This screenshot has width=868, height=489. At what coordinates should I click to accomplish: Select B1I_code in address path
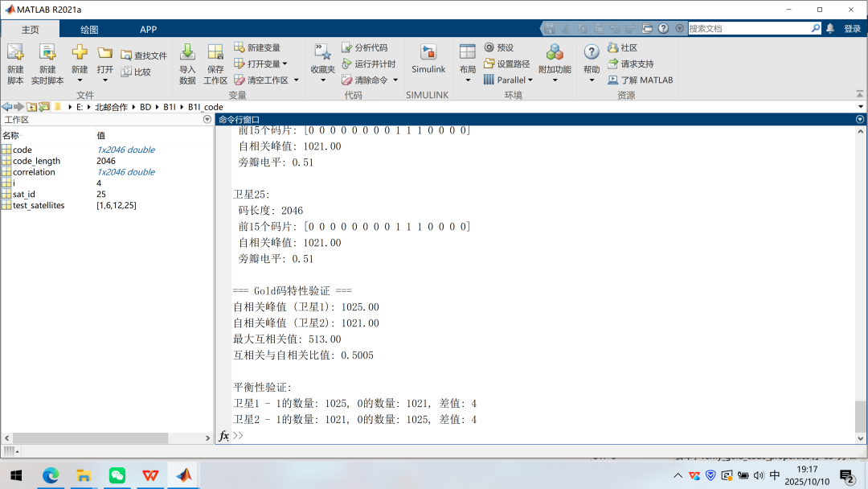tap(206, 107)
